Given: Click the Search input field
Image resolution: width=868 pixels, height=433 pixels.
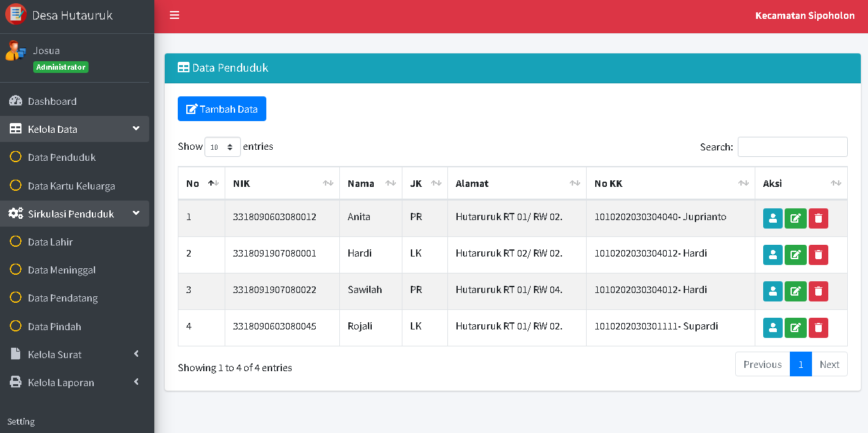Looking at the screenshot, I should pyautogui.click(x=792, y=147).
